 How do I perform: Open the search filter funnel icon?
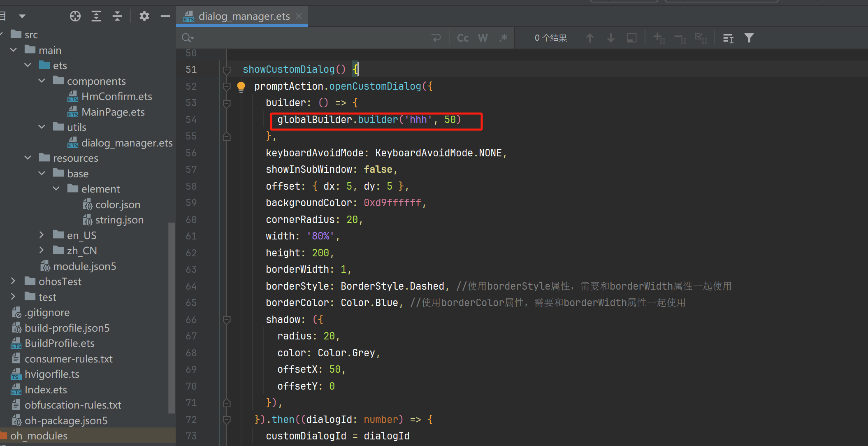click(749, 38)
